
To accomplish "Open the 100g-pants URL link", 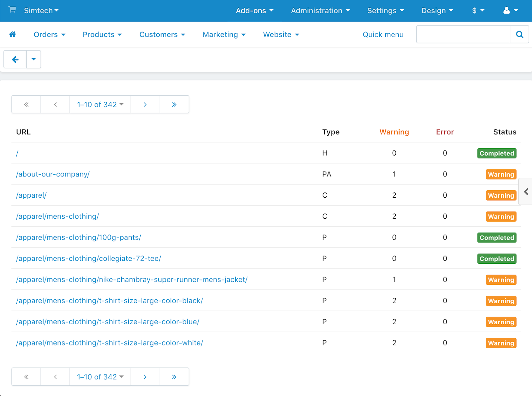I will (78, 238).
